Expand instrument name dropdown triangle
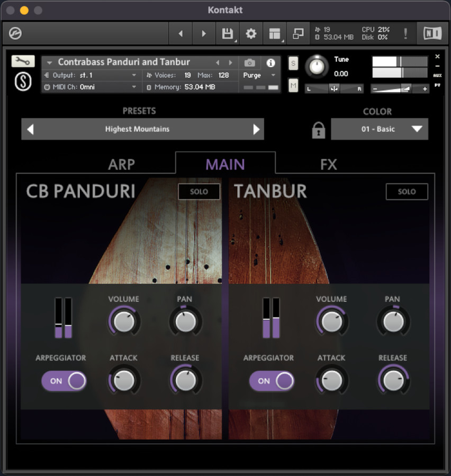Screen dimensions: 451x476 coord(49,63)
